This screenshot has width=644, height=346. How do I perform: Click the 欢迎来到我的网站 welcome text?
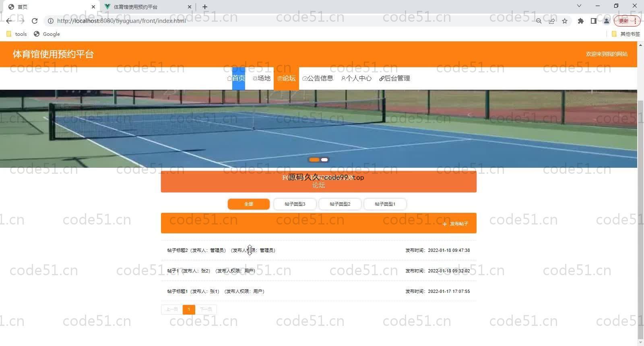point(607,54)
